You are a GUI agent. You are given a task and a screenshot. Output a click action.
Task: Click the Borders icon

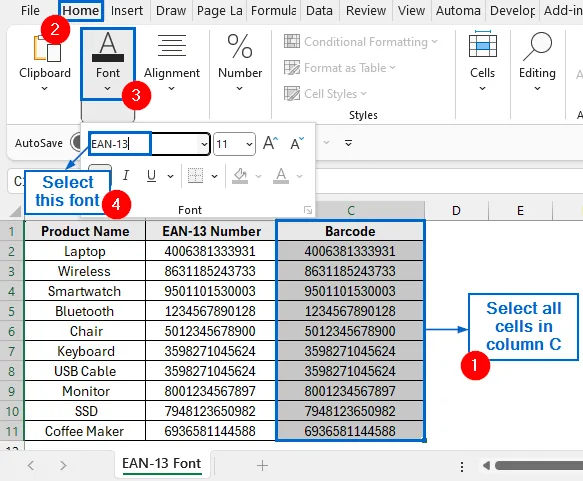tap(196, 175)
